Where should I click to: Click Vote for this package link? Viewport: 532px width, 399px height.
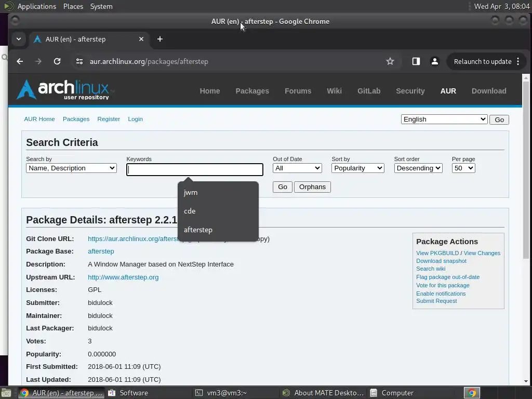[x=443, y=285]
